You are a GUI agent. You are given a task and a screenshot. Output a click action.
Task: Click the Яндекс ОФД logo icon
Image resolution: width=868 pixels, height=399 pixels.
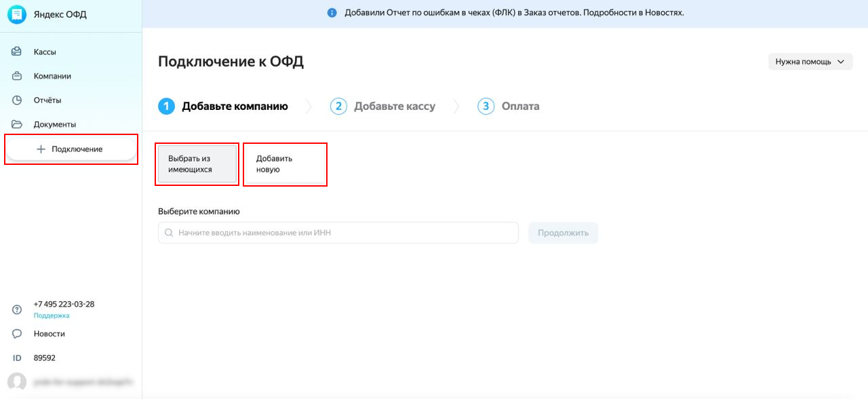pos(17,14)
